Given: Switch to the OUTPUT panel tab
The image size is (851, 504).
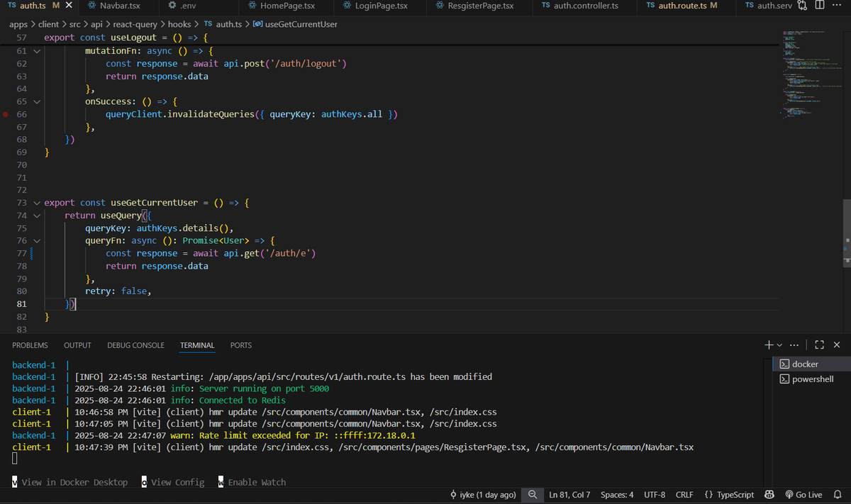Looking at the screenshot, I should pyautogui.click(x=77, y=345).
